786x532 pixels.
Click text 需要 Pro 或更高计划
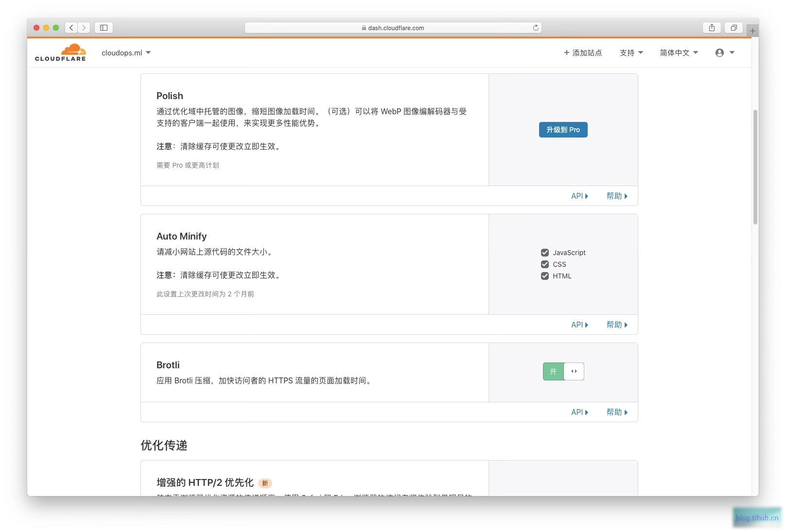pos(188,165)
